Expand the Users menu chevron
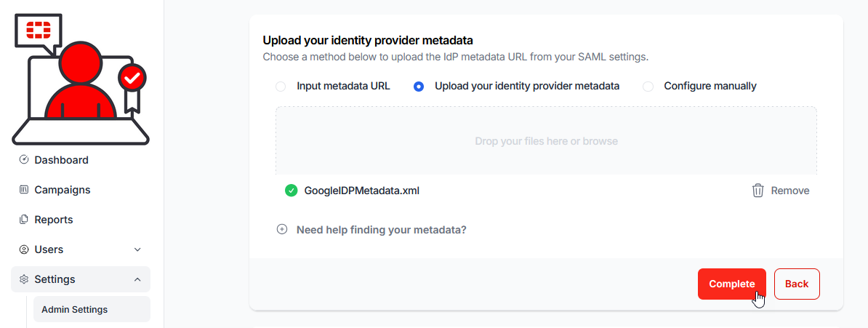 pos(137,249)
